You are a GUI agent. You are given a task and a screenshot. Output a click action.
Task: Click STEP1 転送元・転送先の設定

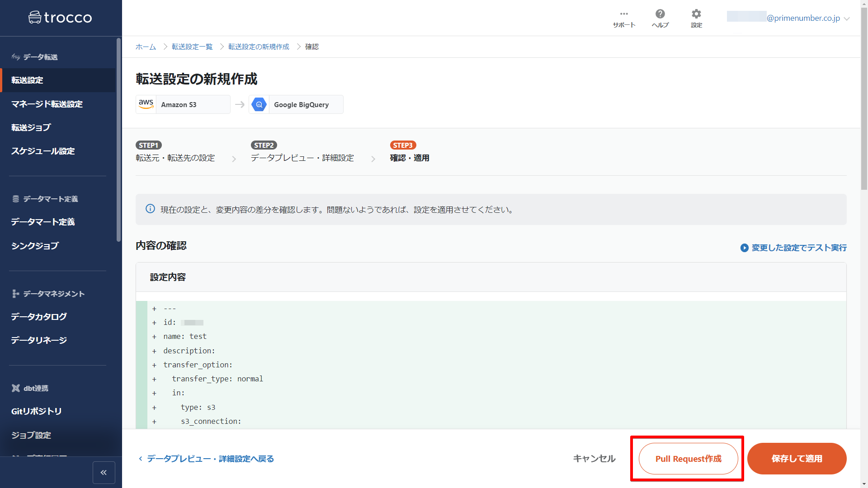175,152
